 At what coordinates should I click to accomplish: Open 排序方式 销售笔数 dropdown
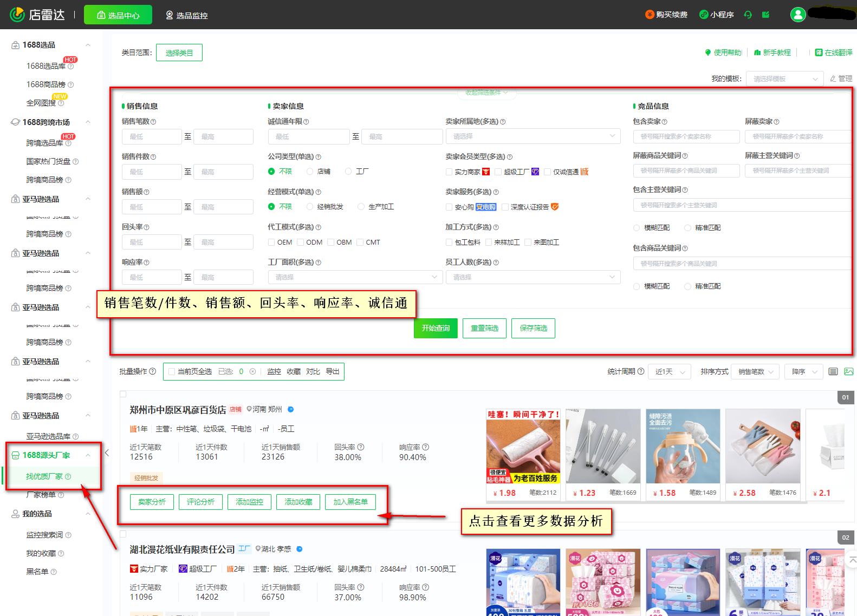[756, 372]
